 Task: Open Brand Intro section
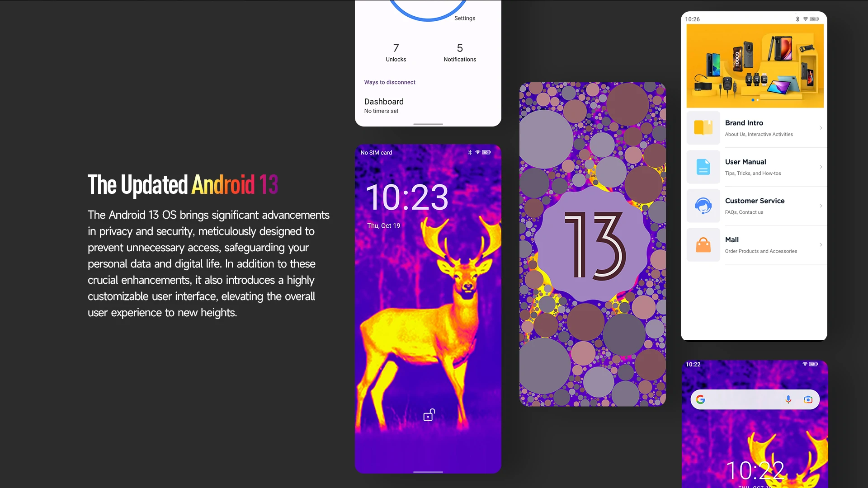point(755,127)
